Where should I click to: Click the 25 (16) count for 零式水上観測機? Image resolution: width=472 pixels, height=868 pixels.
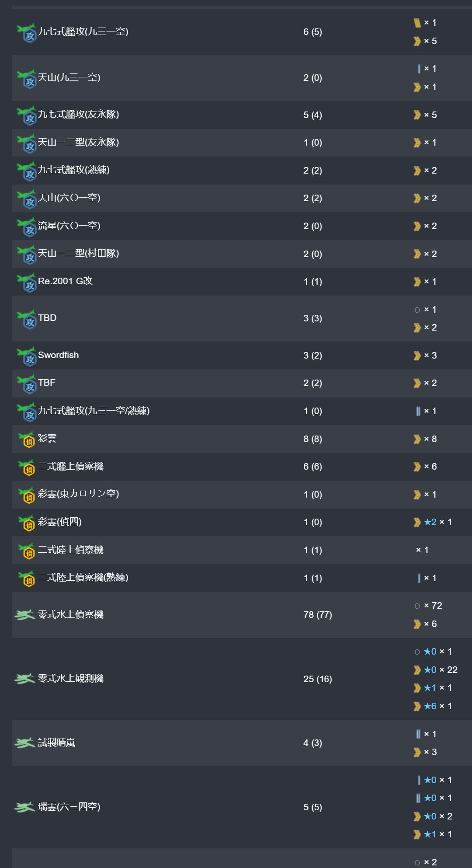[318, 679]
